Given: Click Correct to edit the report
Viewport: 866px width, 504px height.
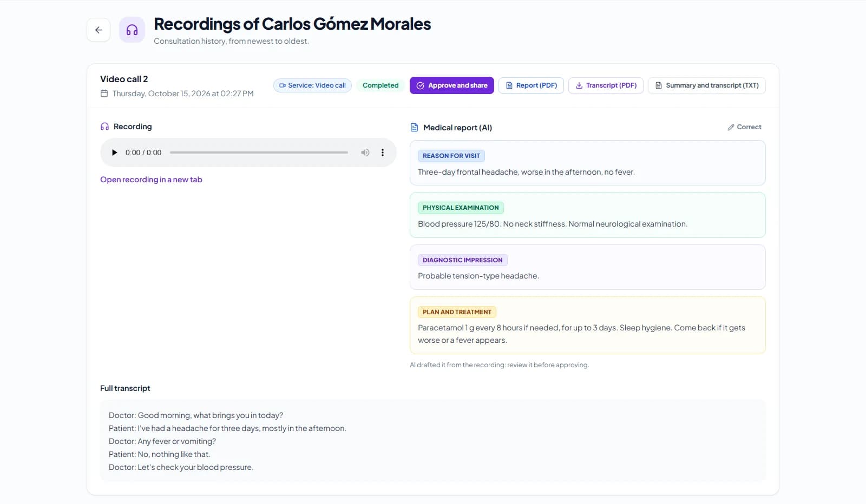Looking at the screenshot, I should (744, 127).
